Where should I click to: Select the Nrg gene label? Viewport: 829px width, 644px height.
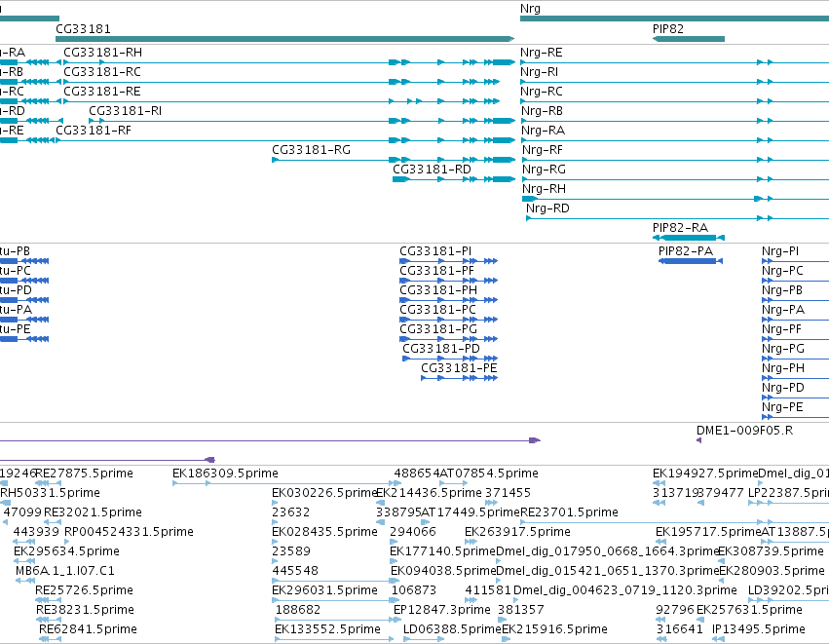coord(530,9)
